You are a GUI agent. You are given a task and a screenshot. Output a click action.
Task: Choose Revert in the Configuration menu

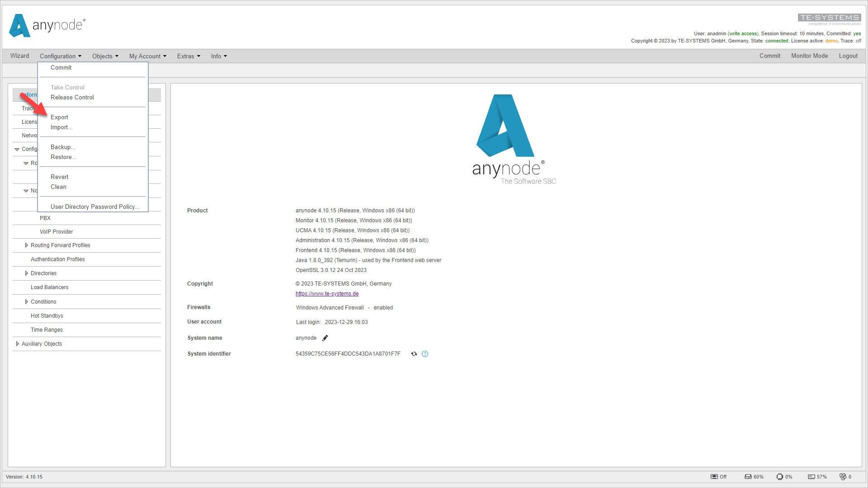(x=60, y=177)
